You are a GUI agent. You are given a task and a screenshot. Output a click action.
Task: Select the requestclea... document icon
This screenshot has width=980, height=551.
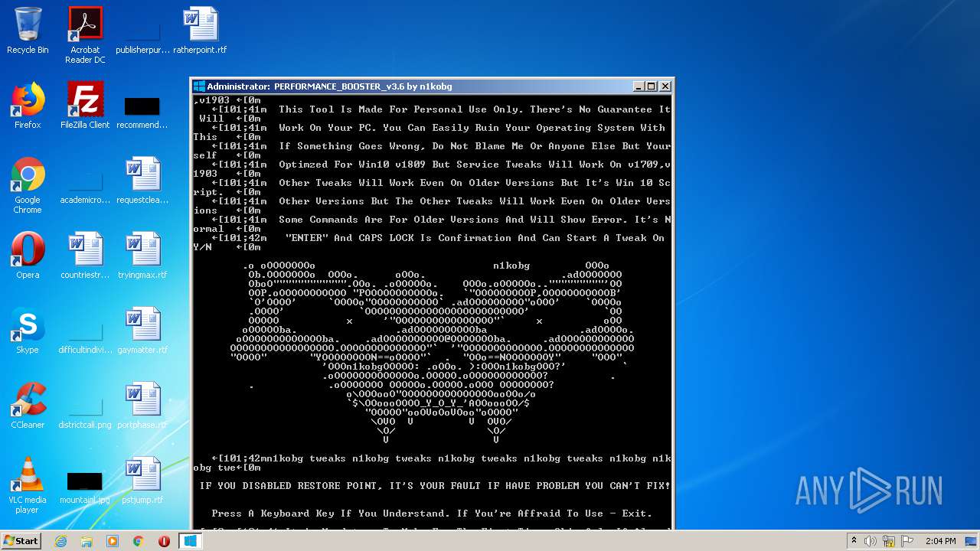click(142, 181)
